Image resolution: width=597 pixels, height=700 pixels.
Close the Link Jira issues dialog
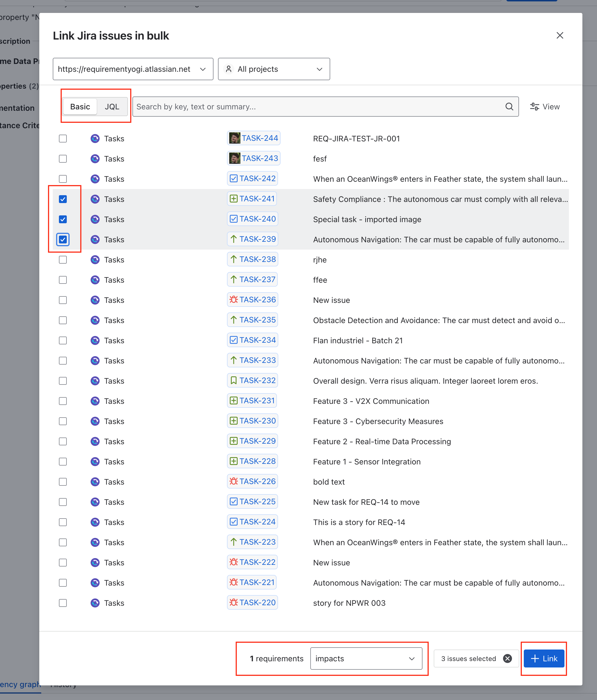[x=560, y=35]
